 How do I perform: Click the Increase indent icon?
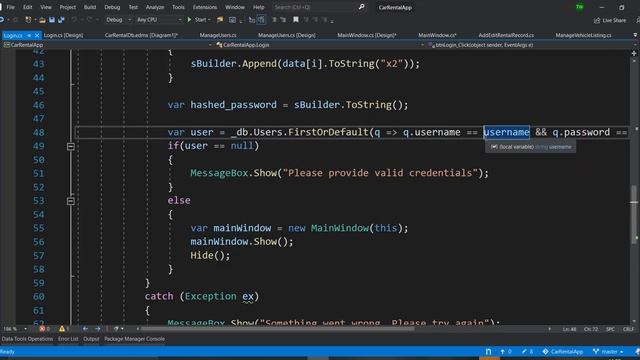coord(283,20)
